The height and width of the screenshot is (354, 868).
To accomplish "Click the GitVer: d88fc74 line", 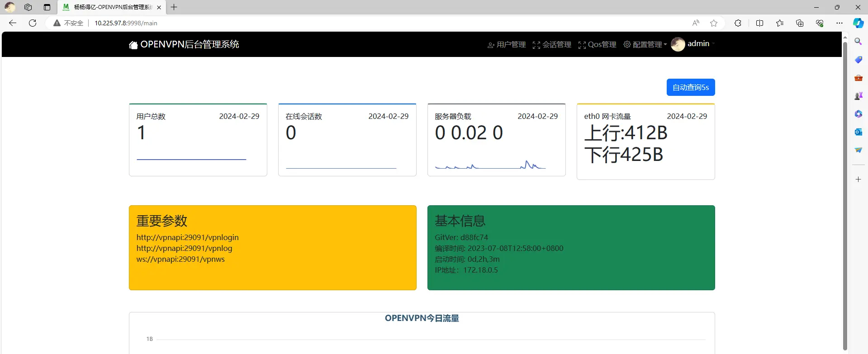I will 461,237.
